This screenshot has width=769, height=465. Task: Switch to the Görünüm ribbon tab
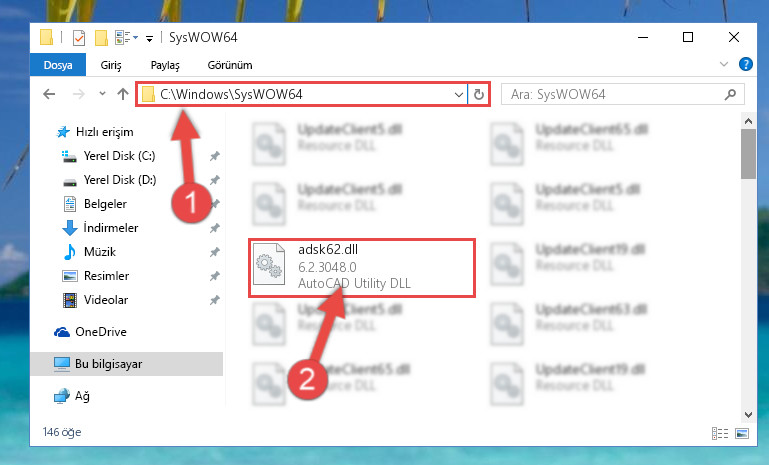(x=230, y=65)
